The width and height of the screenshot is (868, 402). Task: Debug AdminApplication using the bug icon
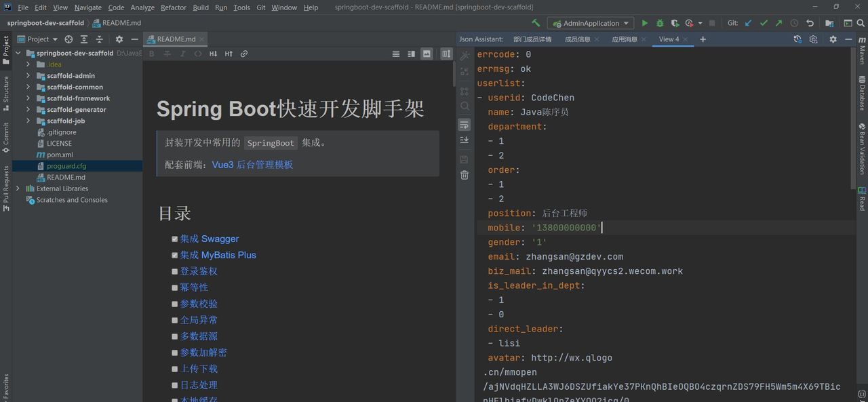659,22
